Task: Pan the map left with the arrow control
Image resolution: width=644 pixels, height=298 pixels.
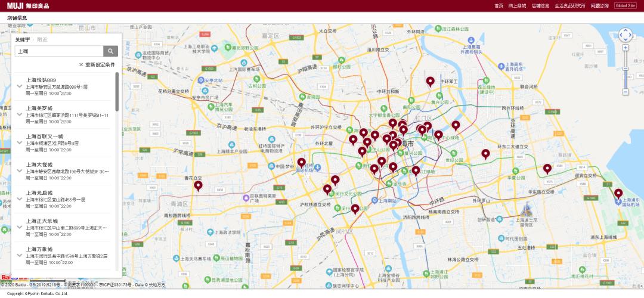Action: [x=620, y=35]
